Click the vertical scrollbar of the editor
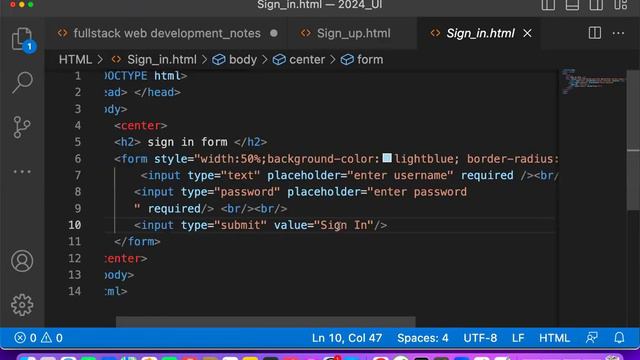 pos(633,141)
